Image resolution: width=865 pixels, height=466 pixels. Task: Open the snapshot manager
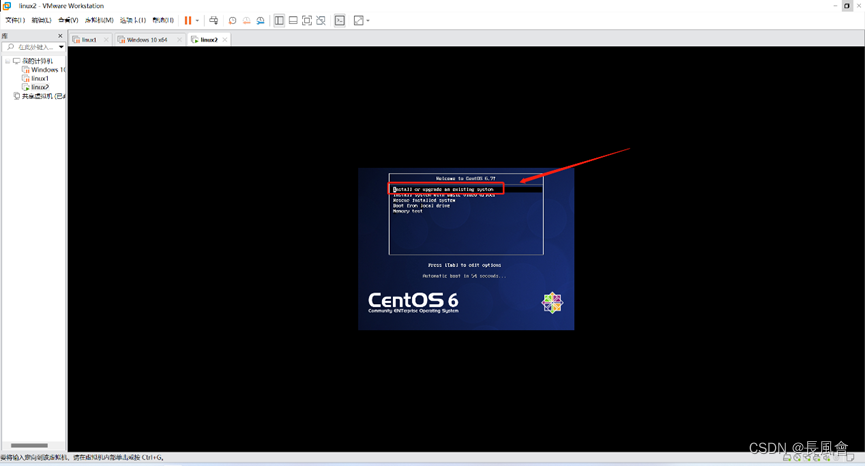click(260, 20)
